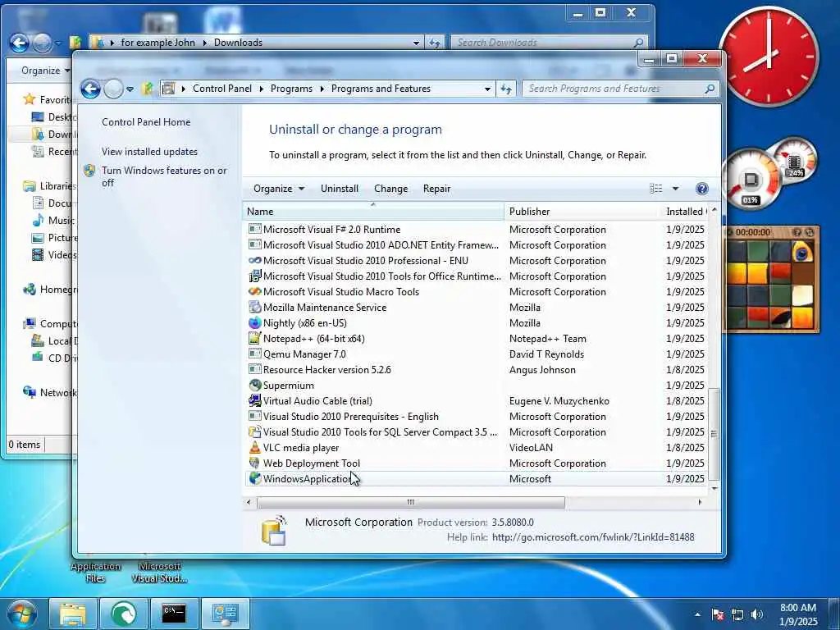The image size is (840, 630).
Task: Click the Repair toolbar command
Action: 436,189
